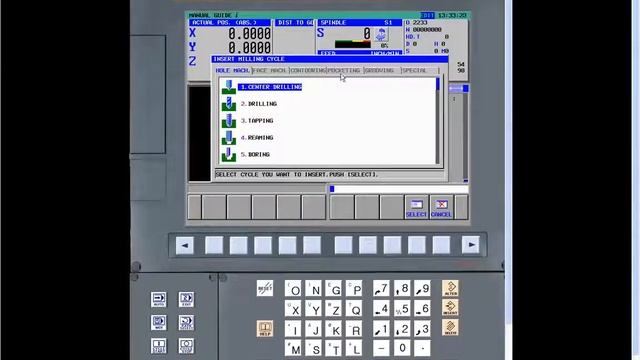Tap the decimal point key

(x=422, y=348)
